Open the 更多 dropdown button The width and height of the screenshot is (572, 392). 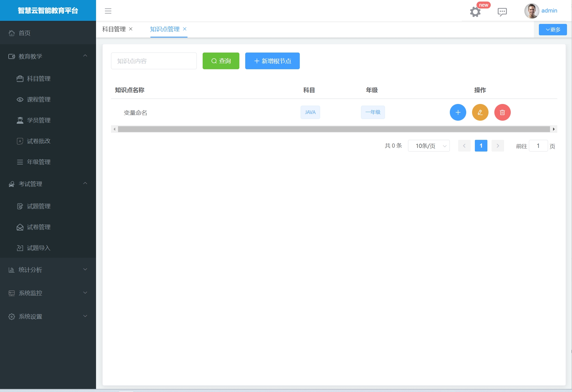pos(553,29)
